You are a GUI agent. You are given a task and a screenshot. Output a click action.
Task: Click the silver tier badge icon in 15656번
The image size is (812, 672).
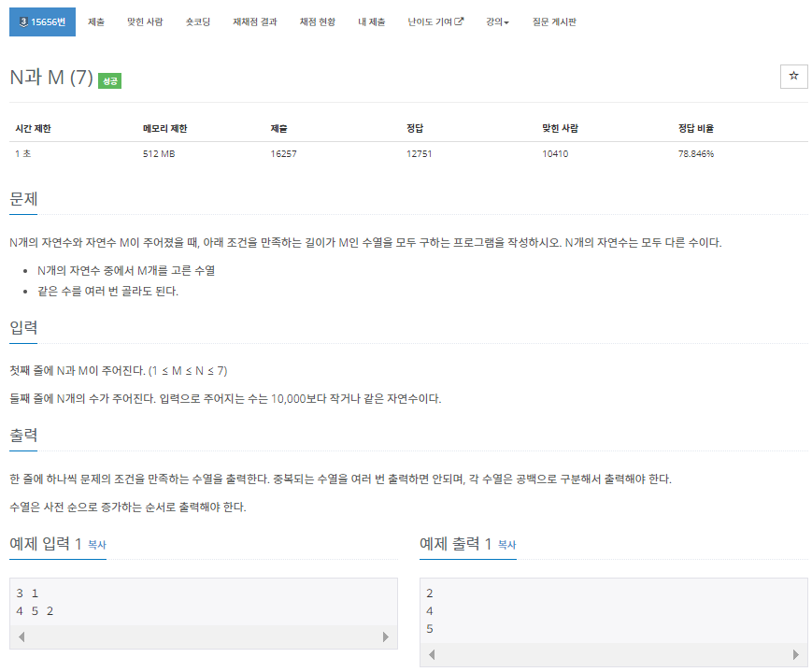coord(23,21)
